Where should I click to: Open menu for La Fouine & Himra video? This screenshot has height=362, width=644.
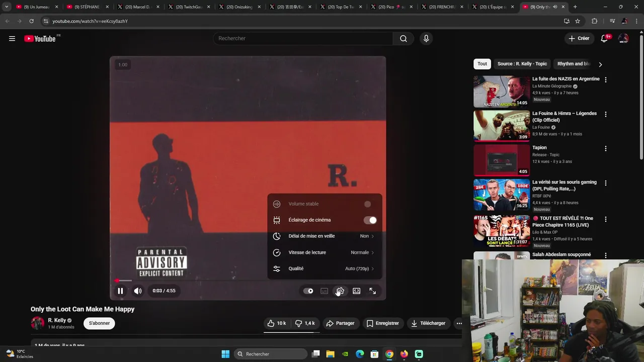605,114
